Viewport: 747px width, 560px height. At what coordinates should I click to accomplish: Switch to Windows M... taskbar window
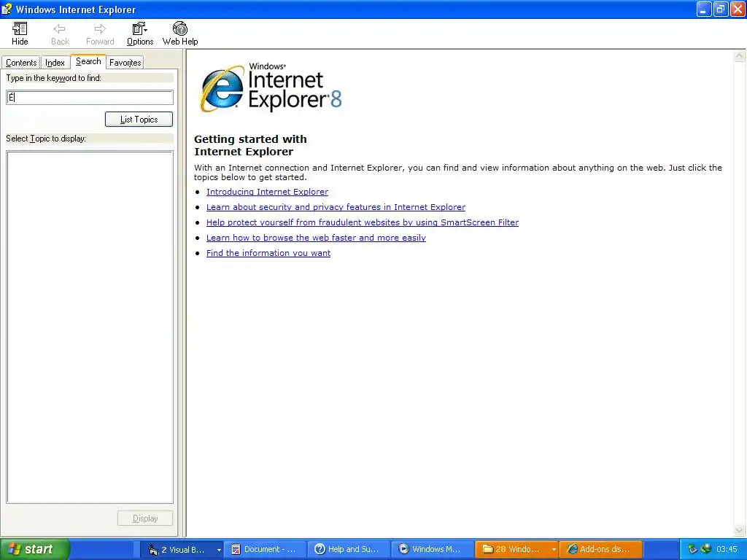pyautogui.click(x=433, y=550)
